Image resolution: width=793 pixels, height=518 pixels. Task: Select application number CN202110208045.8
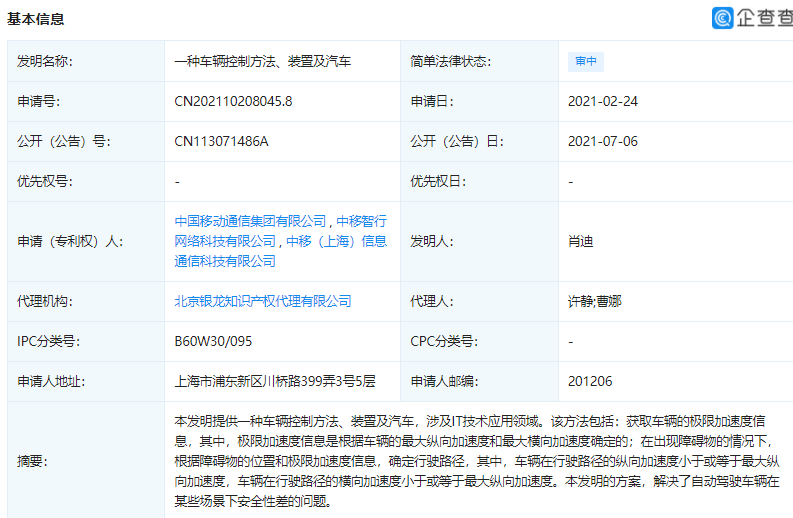point(233,101)
